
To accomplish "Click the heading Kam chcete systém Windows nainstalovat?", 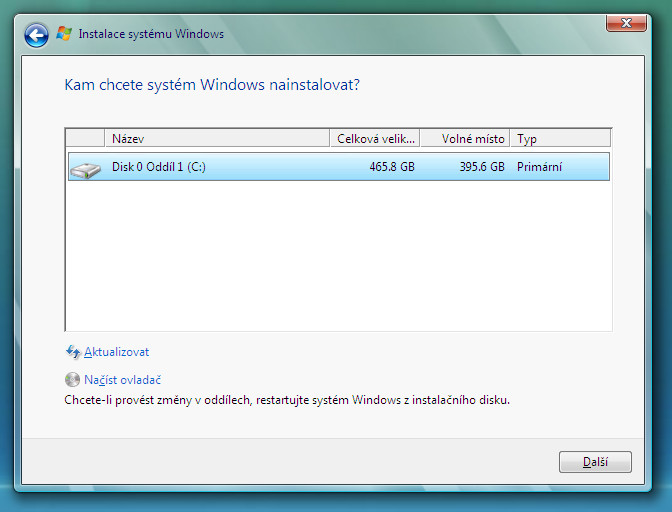I will 212,85.
